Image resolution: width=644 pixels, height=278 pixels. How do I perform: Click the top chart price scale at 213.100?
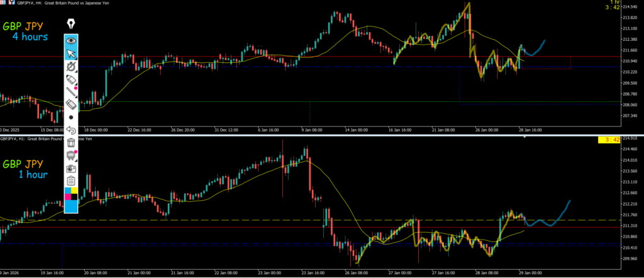click(630, 29)
